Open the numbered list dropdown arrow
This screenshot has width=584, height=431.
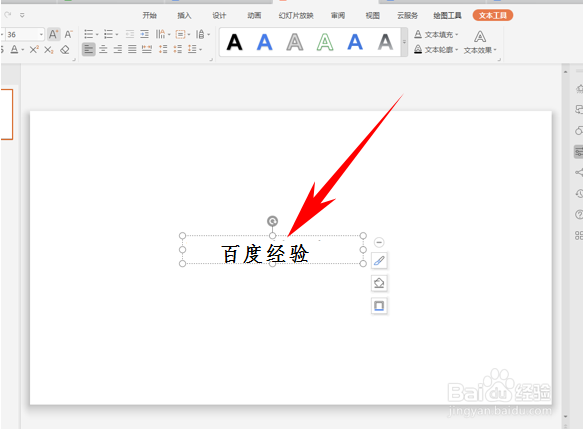coord(117,35)
